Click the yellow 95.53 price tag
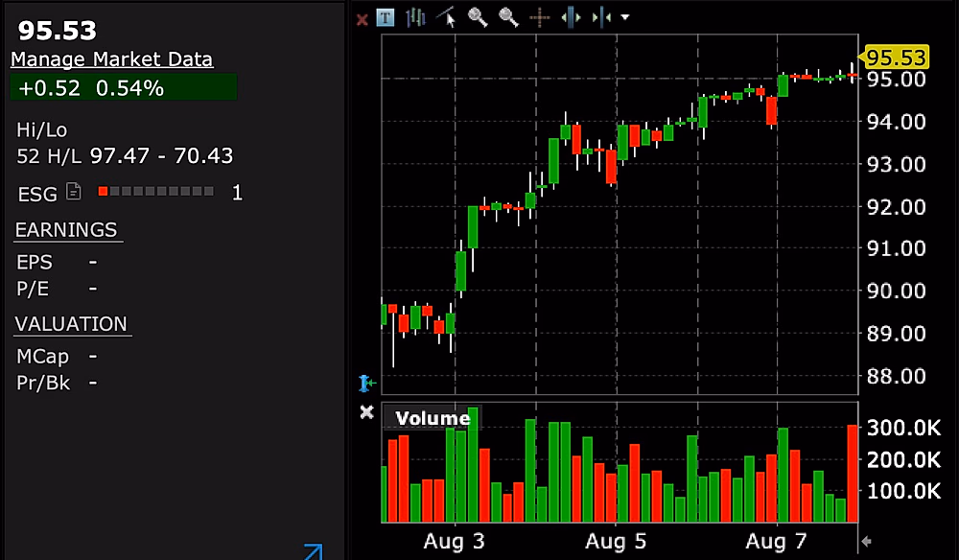Screen dimensions: 959x560 click(x=894, y=58)
